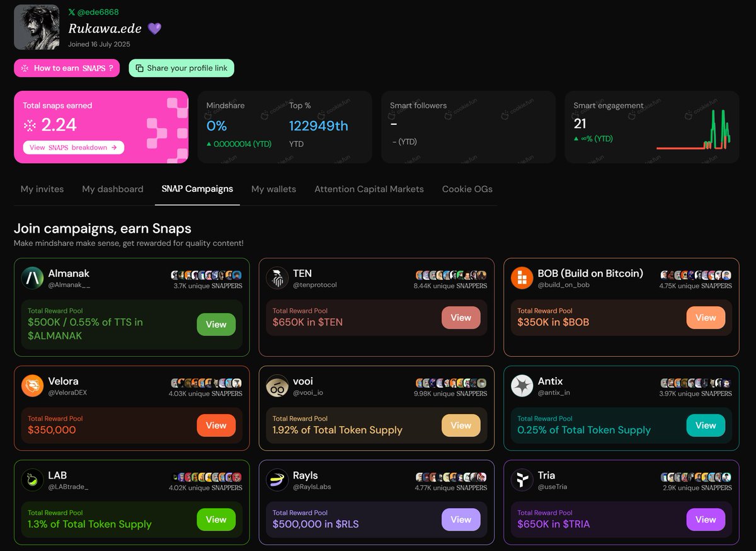756x551 pixels.
Task: View the vooi campaign
Action: click(x=461, y=426)
